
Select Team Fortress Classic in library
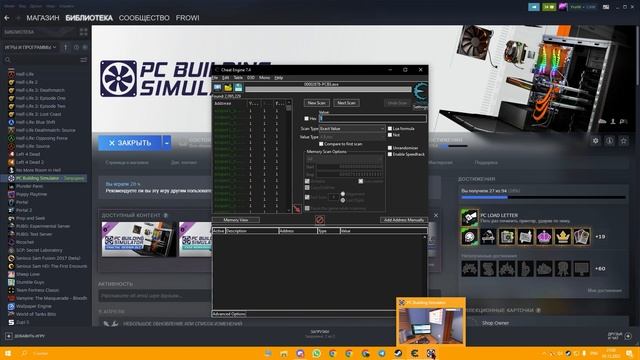37,290
